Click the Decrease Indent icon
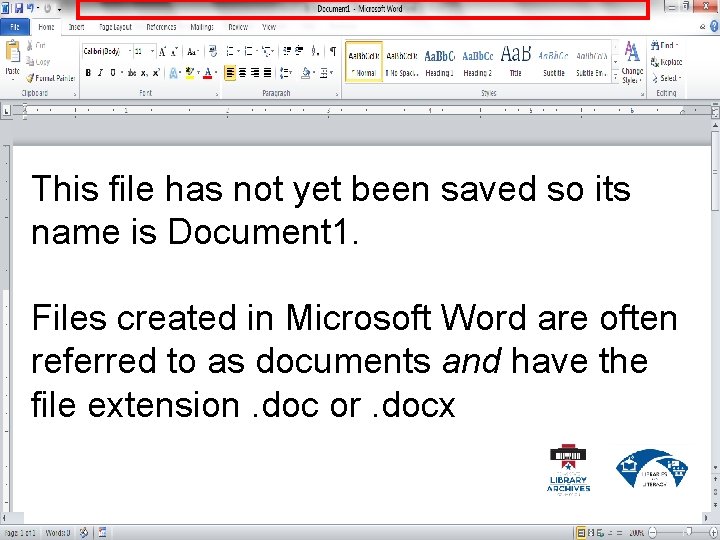Screen dimensions: 720x540 pos(287,51)
